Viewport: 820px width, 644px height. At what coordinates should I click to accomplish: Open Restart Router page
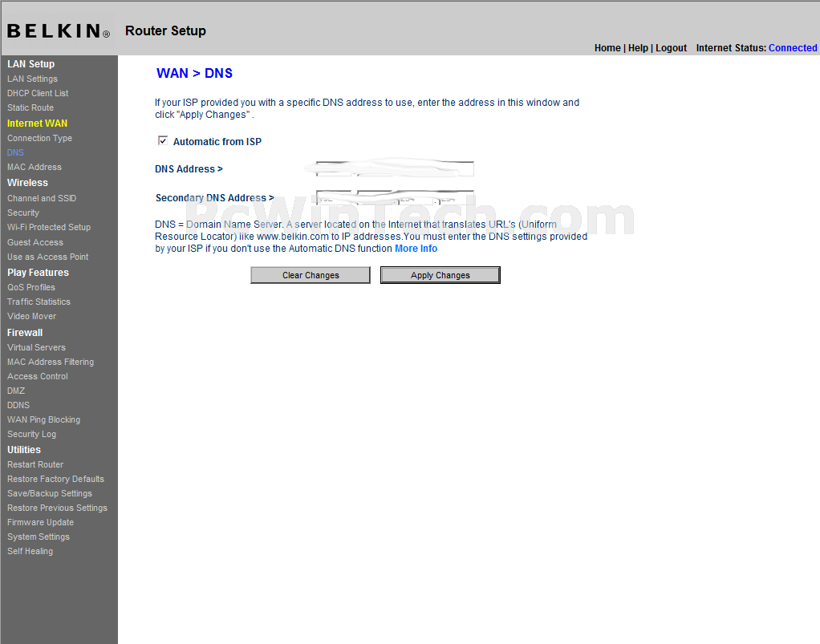[35, 464]
